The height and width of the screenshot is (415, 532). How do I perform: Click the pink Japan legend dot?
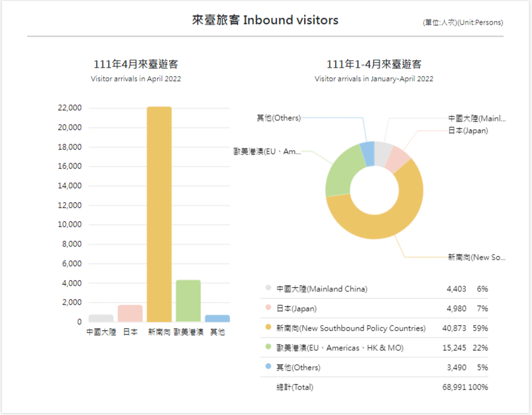(x=269, y=308)
